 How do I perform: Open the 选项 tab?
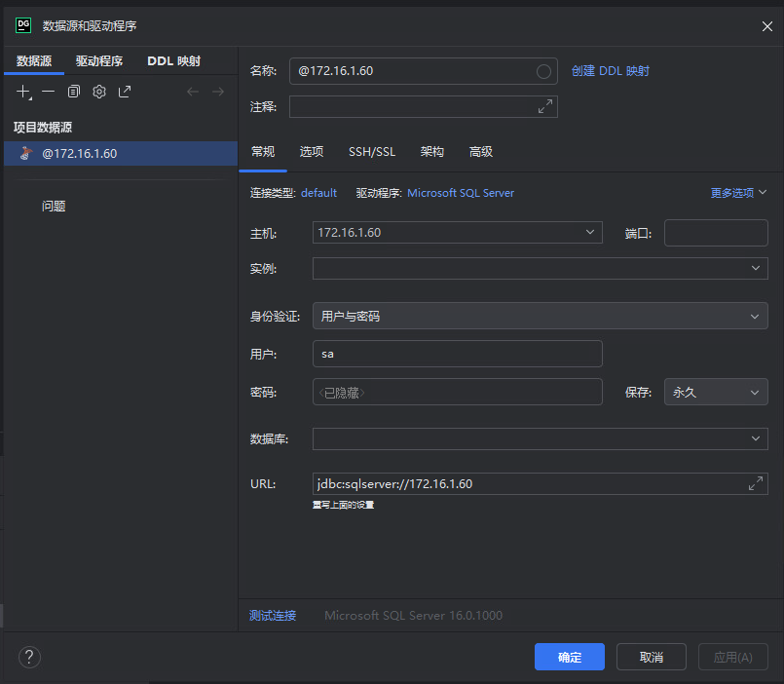312,152
